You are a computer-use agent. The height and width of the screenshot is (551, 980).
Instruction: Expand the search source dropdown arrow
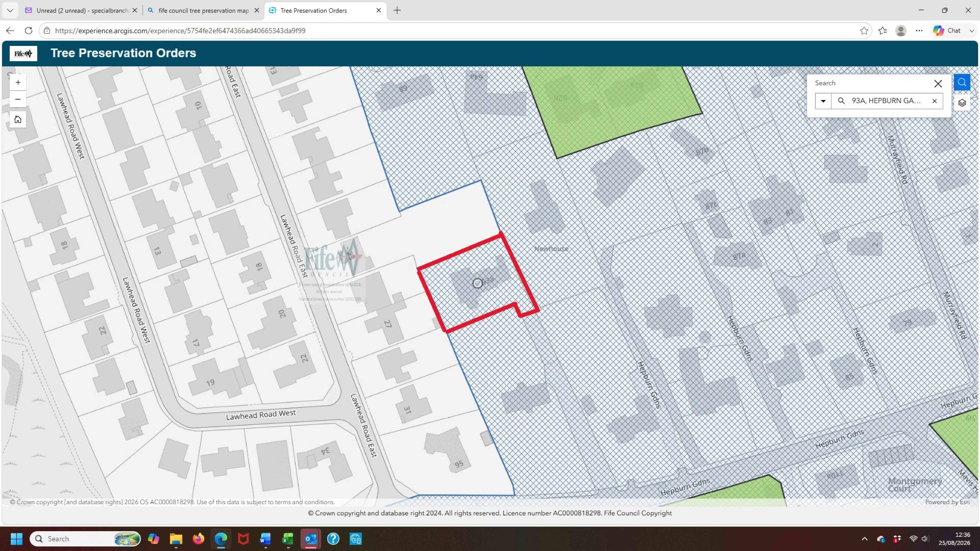coord(823,101)
